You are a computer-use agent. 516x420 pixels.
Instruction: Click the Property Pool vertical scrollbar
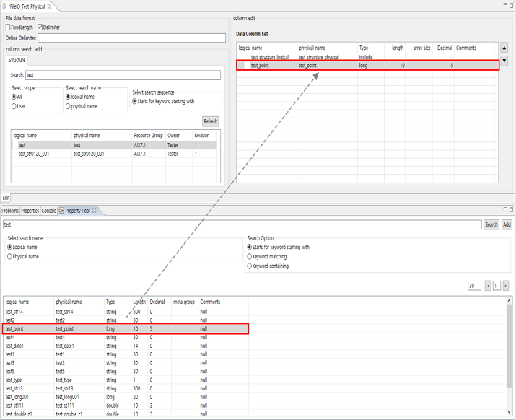point(509,346)
